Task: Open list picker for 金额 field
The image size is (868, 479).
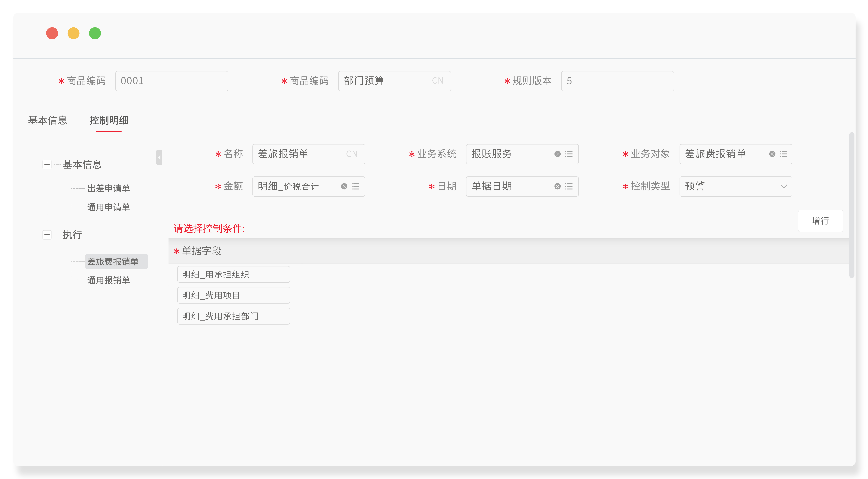Action: click(x=355, y=186)
